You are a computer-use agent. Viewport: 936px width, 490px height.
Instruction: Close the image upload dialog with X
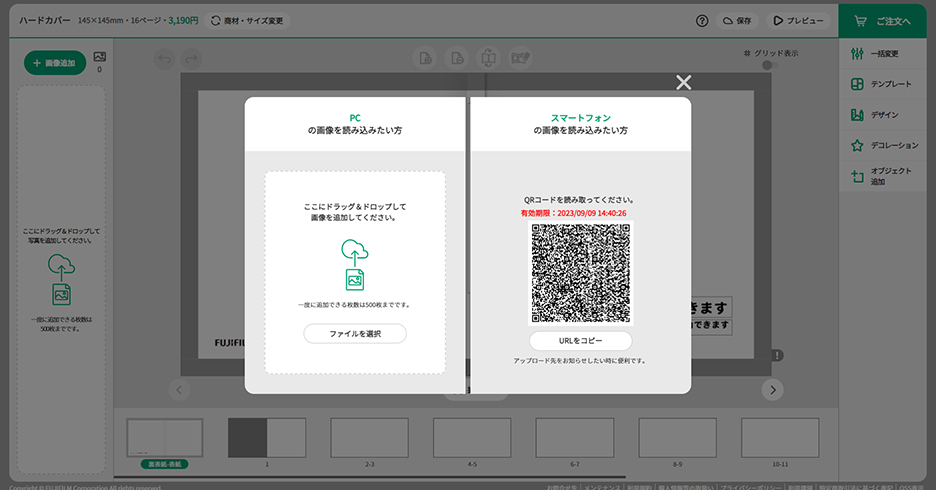(683, 82)
